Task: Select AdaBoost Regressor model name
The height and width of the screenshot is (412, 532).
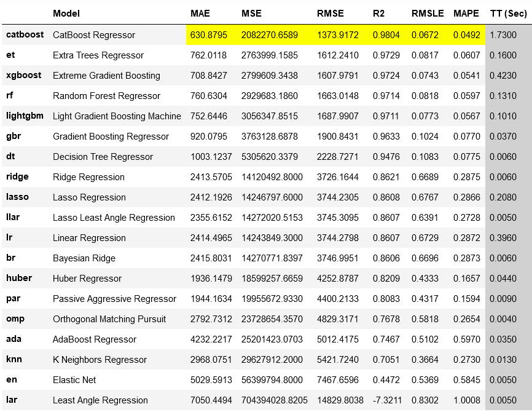Action: (x=95, y=339)
